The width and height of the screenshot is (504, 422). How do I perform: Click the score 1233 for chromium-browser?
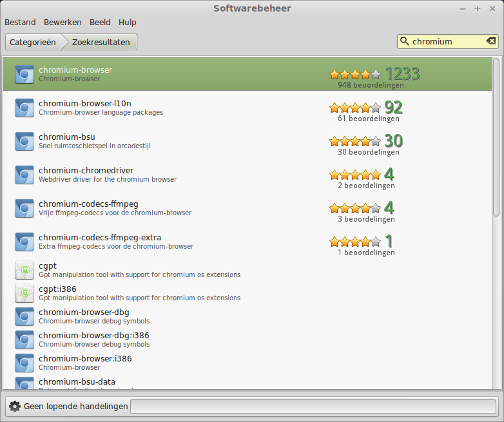click(402, 73)
